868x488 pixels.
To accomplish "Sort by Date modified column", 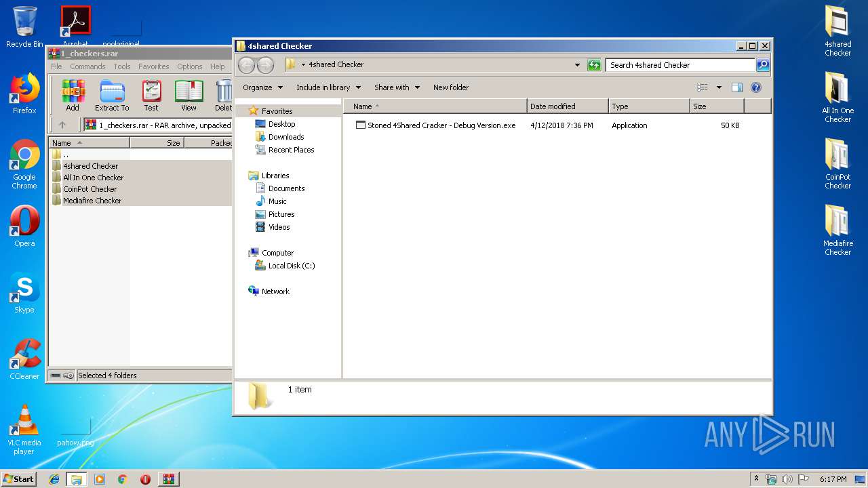I will (568, 106).
